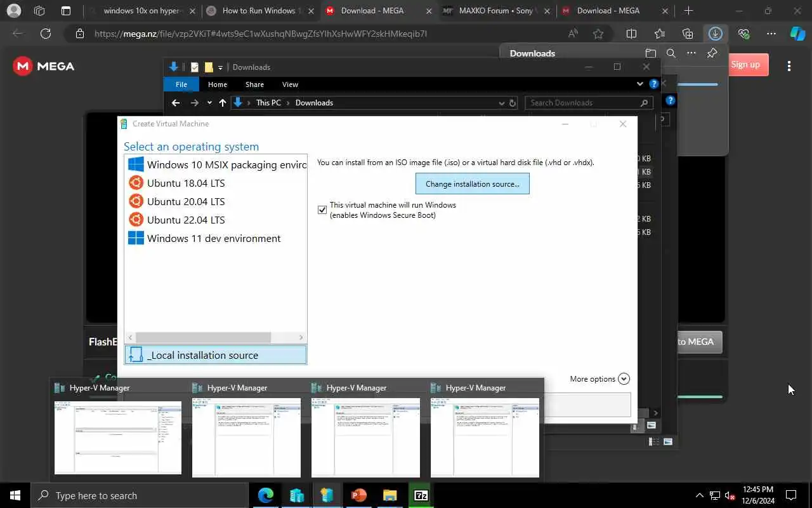
Task: Open more options in Downloads panel
Action: tap(691, 53)
